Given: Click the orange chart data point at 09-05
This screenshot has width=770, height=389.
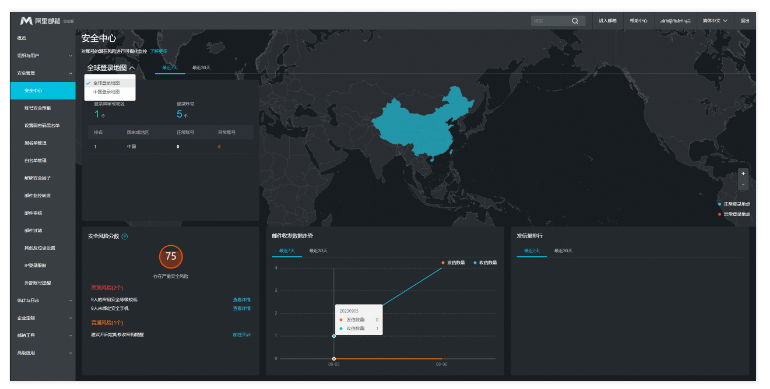Looking at the screenshot, I should pyautogui.click(x=334, y=359).
